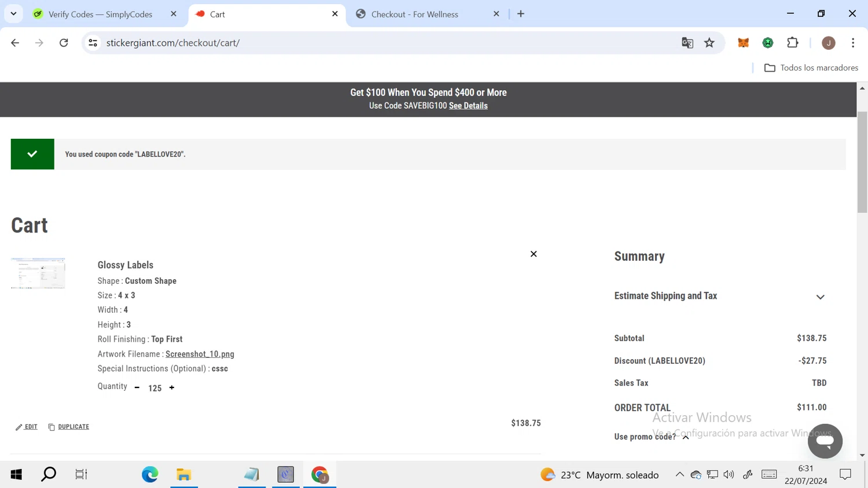Open the Windows Start menu
This screenshot has width=868, height=488.
pos(16,475)
